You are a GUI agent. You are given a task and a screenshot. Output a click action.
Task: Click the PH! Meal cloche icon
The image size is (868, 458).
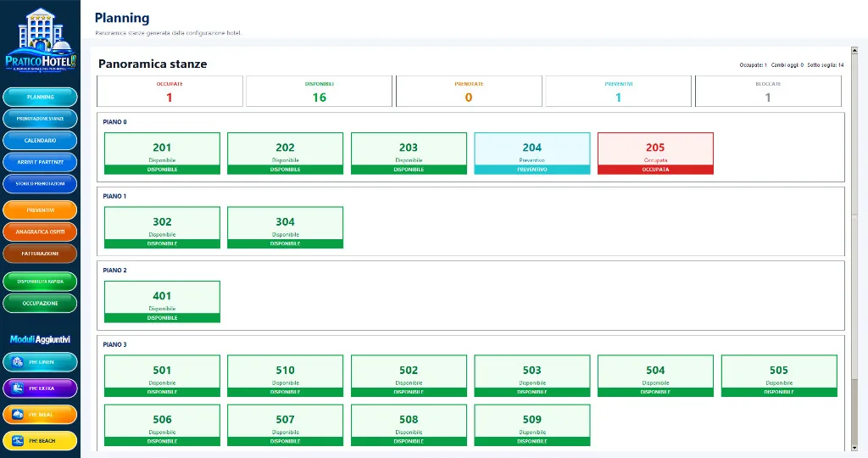click(17, 414)
